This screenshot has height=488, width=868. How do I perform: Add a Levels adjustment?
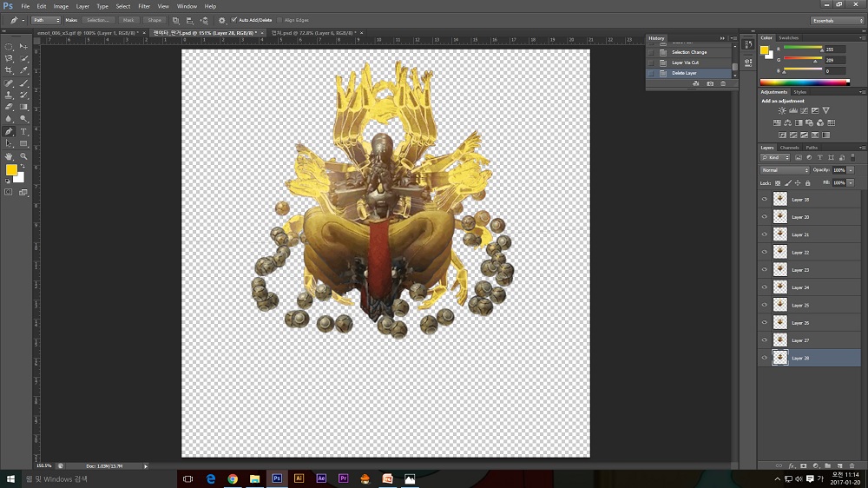[x=792, y=111]
